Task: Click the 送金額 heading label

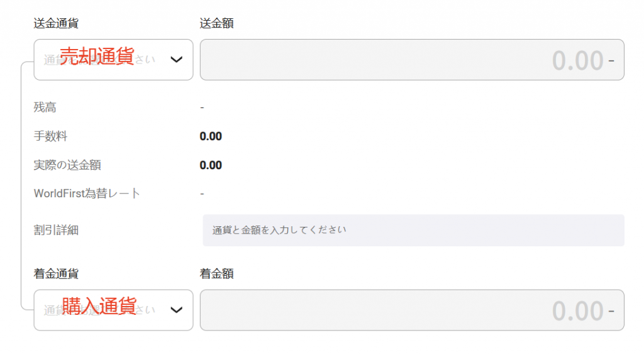Action: [x=216, y=23]
